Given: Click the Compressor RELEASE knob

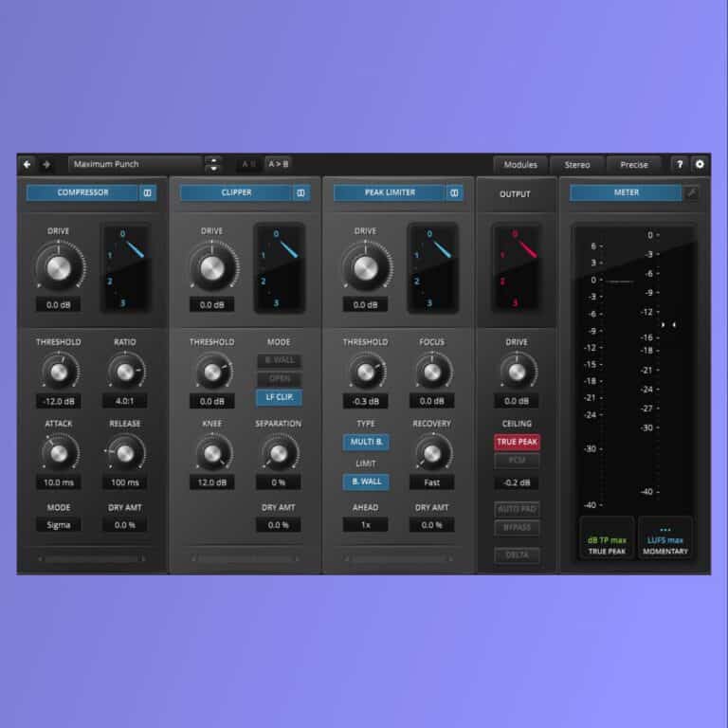Looking at the screenshot, I should (x=125, y=453).
